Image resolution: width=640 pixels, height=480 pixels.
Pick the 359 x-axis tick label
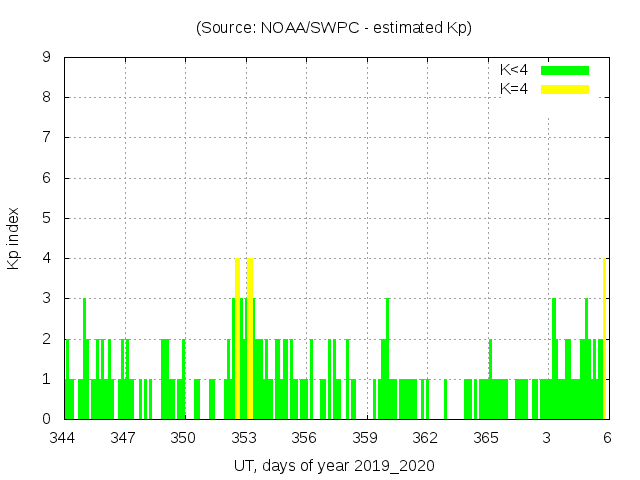click(x=365, y=438)
